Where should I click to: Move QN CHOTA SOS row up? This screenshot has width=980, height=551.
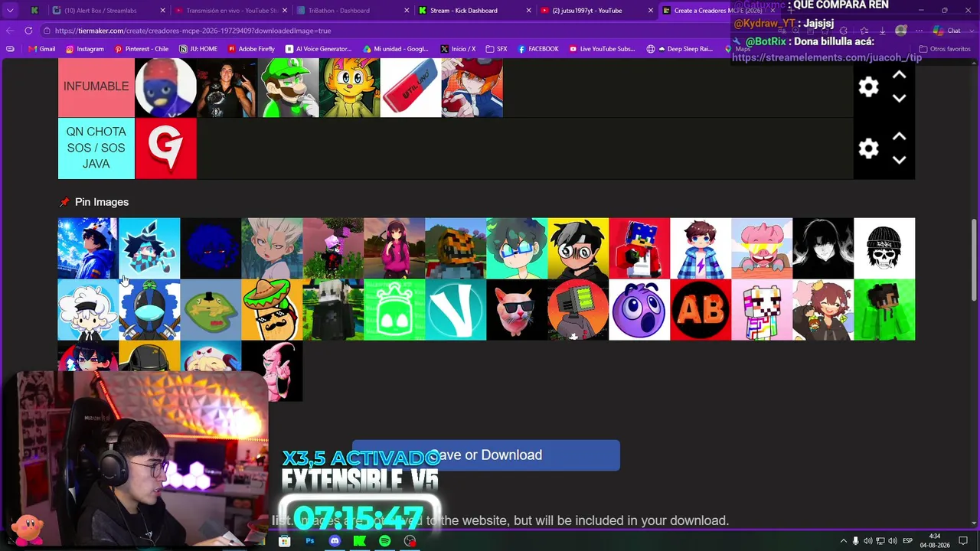900,136
